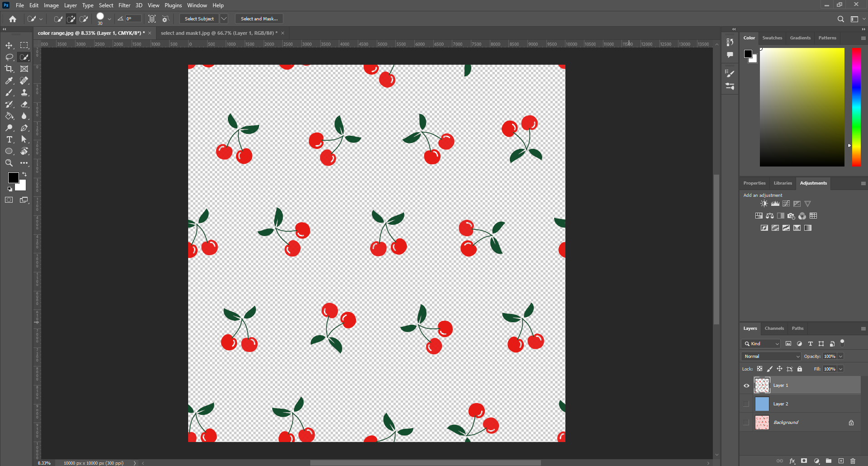Click the Select and Mask button
868x466 pixels.
click(x=259, y=19)
